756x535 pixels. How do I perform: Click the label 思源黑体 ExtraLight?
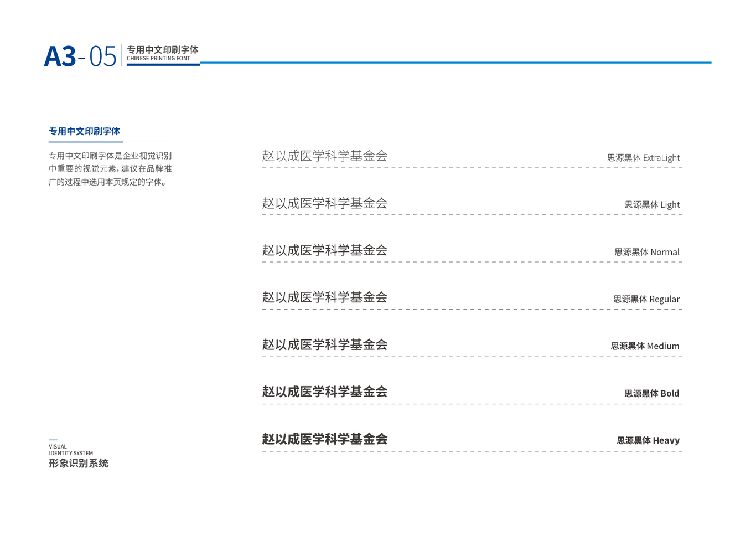coord(644,158)
